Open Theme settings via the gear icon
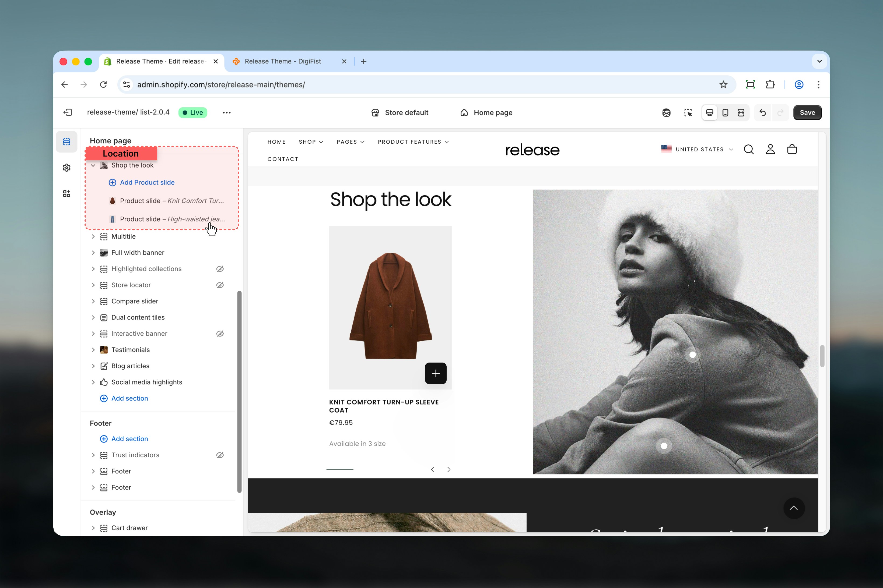The image size is (883, 588). click(x=66, y=168)
